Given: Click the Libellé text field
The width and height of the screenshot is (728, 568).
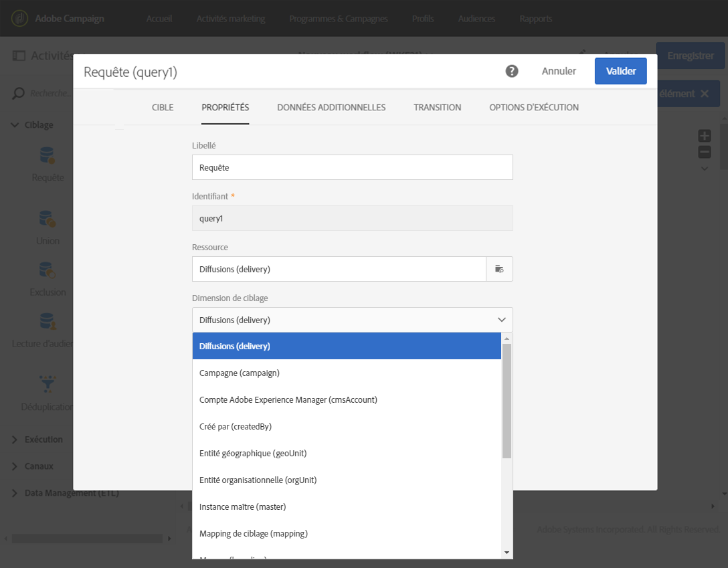Looking at the screenshot, I should point(352,167).
